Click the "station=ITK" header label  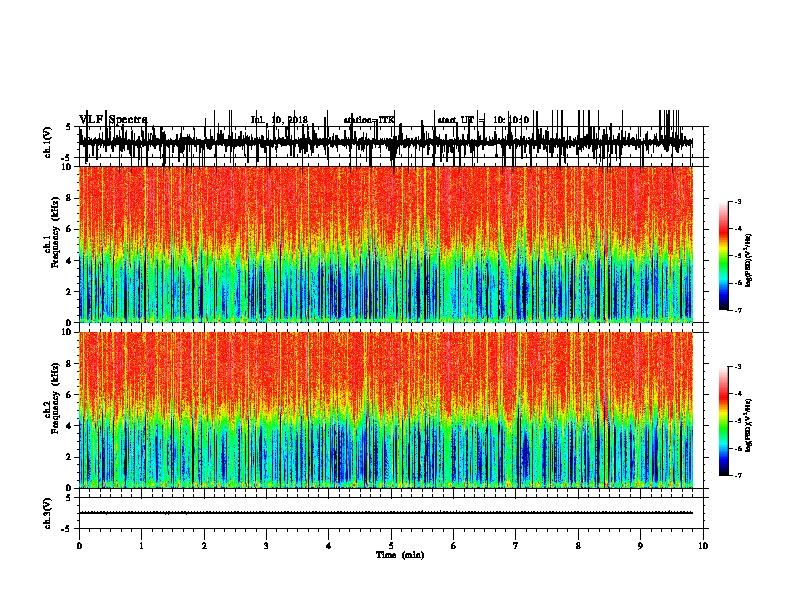pos(369,120)
